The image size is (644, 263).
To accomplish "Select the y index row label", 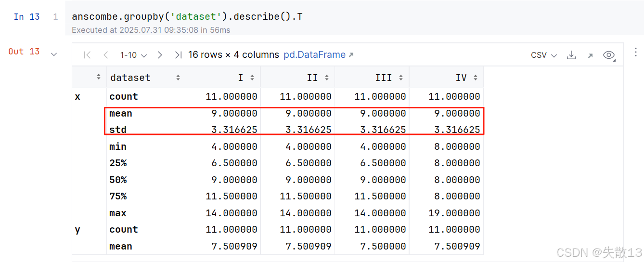I will pos(77,230).
